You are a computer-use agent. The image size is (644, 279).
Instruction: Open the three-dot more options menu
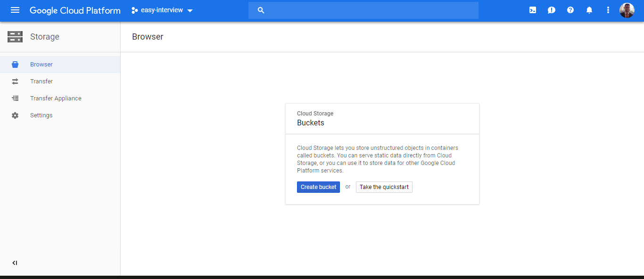pyautogui.click(x=608, y=10)
